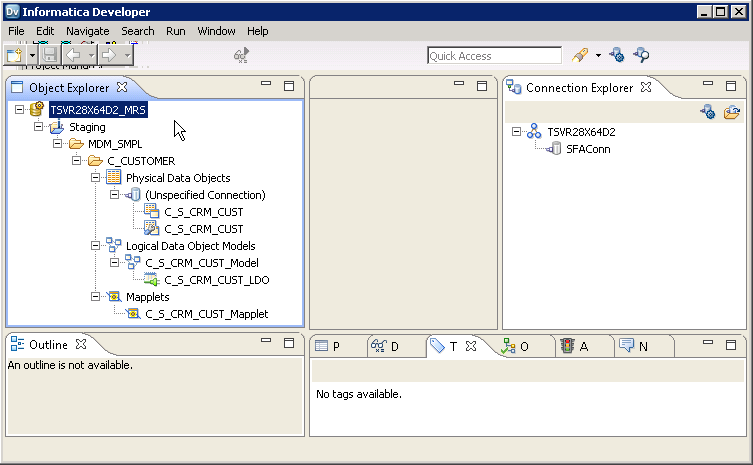Select C_S_CRM_CUST_Mapplet item
753x465 pixels.
pyautogui.click(x=206, y=314)
